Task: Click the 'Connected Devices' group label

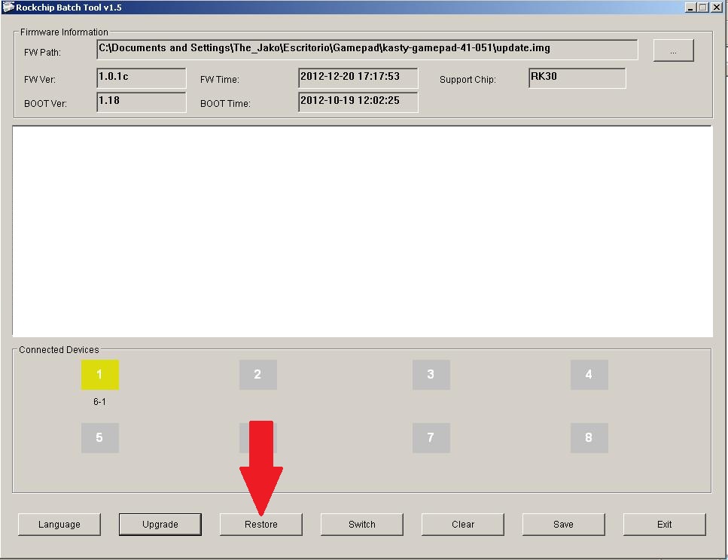Action: pos(59,350)
